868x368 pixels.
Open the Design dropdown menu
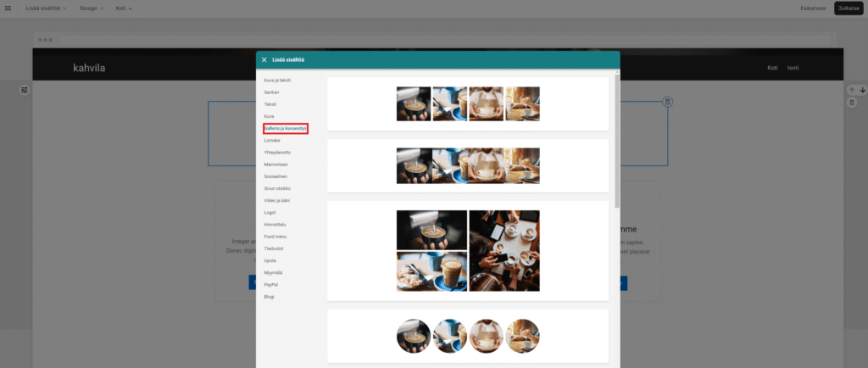(x=92, y=8)
